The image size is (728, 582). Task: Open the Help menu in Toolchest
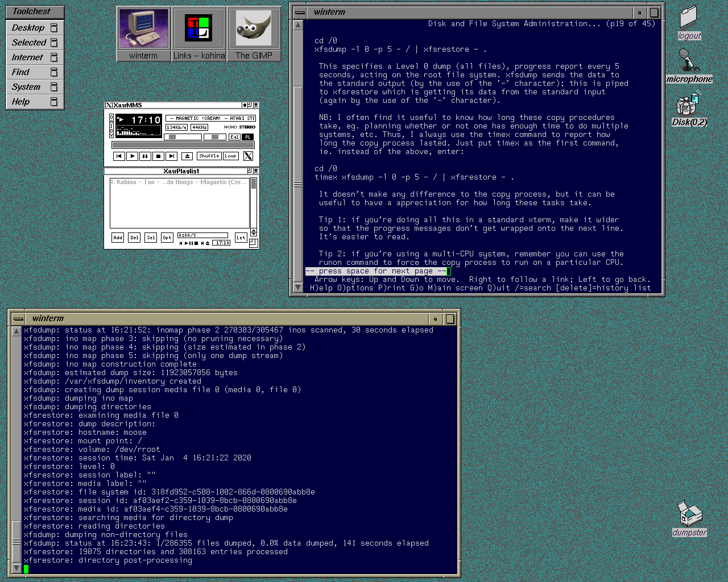(20, 102)
